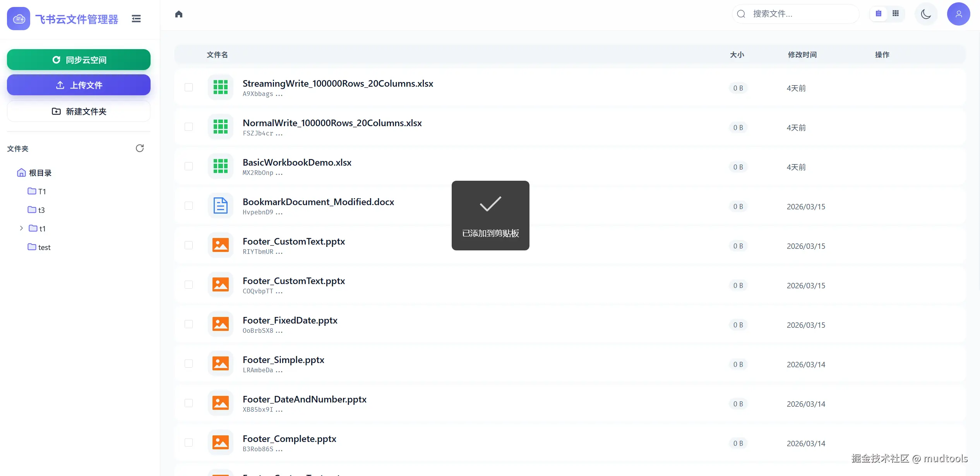Go to home breadcrumb icon
Screen dimensions: 980x476
178,14
